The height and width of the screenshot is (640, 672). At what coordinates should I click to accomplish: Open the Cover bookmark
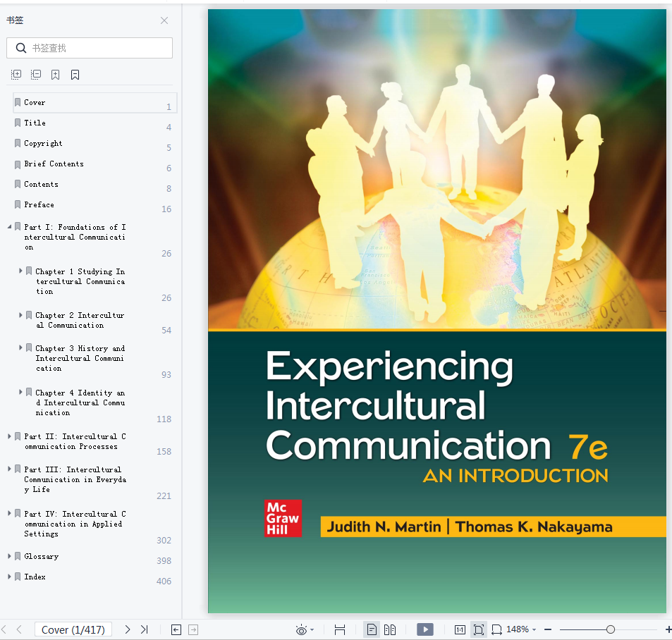(x=35, y=102)
